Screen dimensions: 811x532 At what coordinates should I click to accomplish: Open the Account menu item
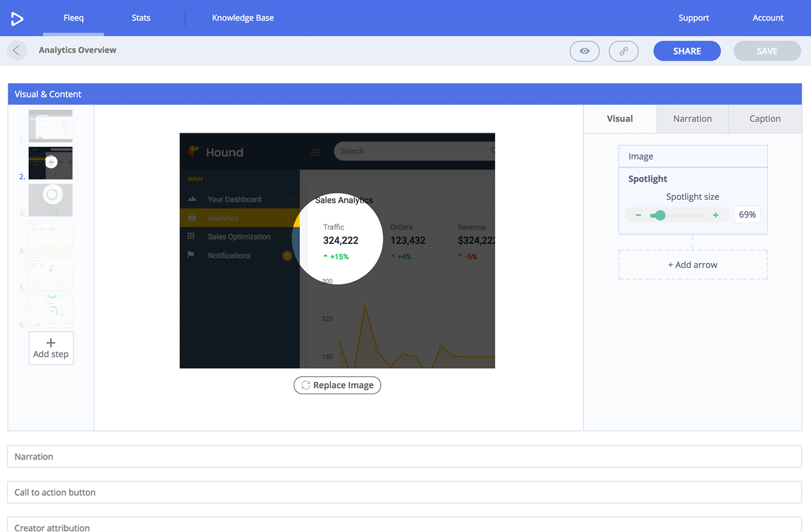point(768,18)
